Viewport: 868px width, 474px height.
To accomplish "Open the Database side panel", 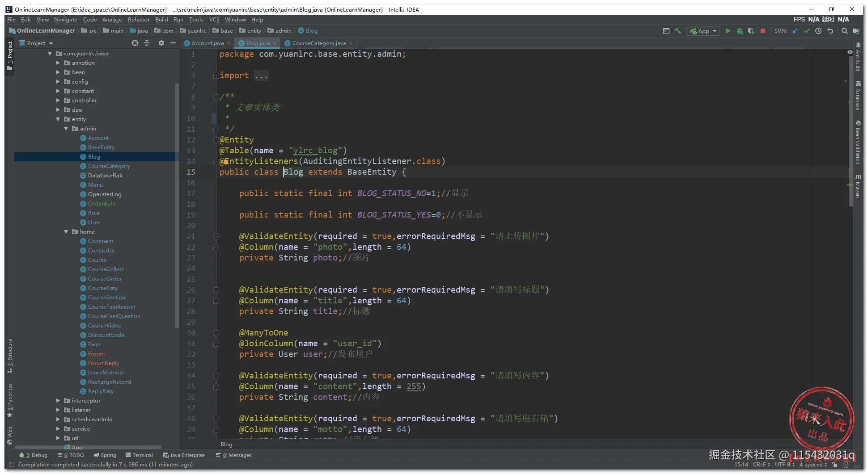I will point(858,95).
